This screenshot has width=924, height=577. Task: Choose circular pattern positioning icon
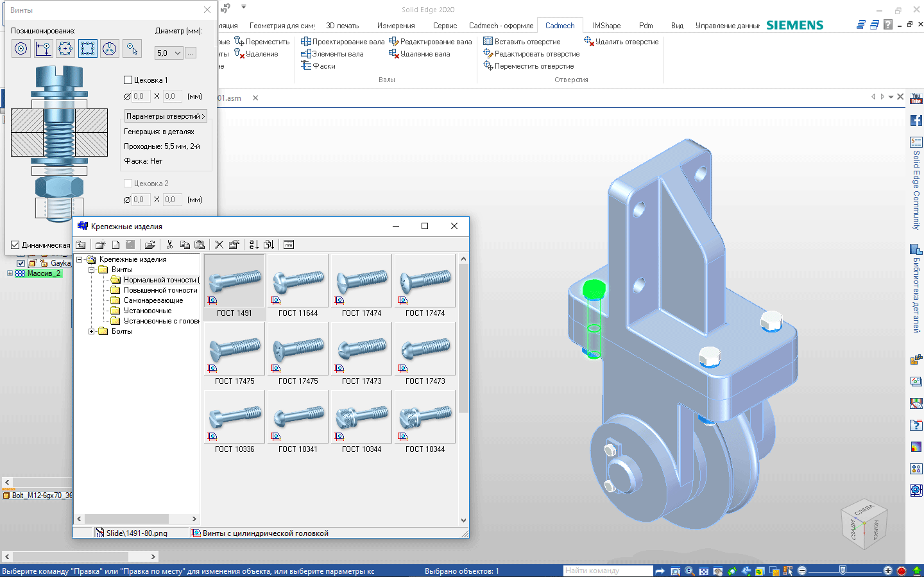(x=65, y=49)
